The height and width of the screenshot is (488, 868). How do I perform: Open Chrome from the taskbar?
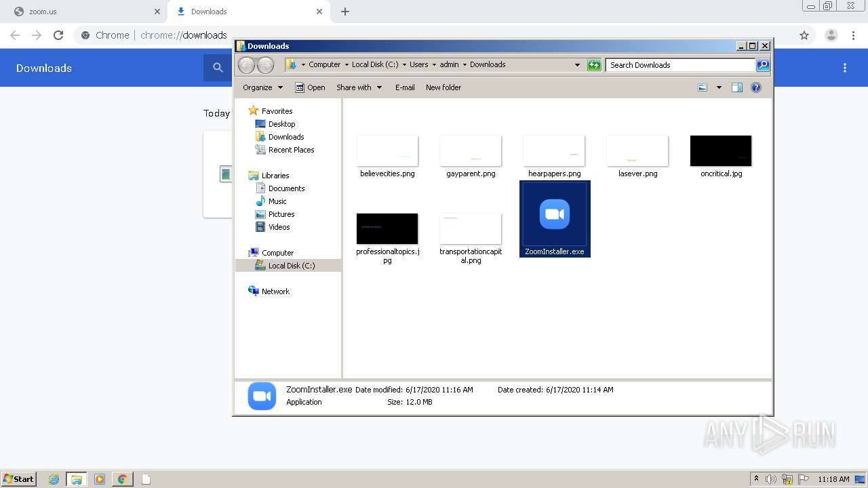122,479
